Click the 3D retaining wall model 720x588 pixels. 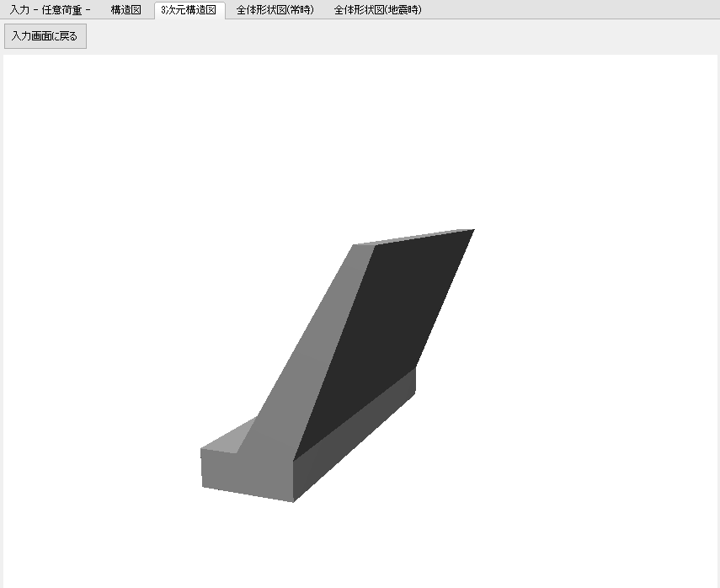[x=338, y=367]
